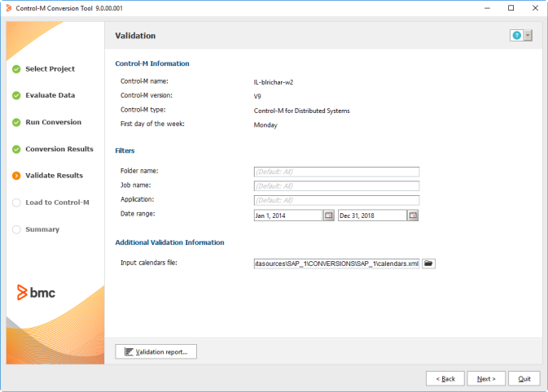Click the Input calendars file label

tap(149, 263)
